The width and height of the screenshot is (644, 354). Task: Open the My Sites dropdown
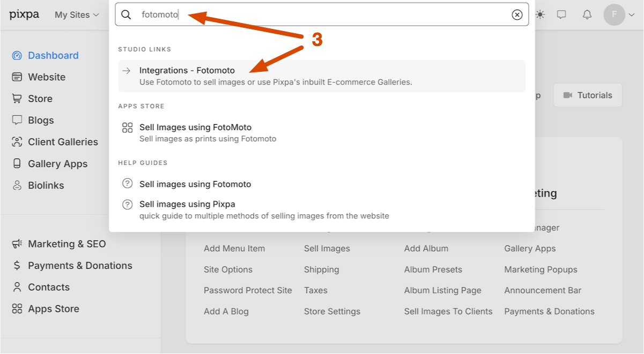[77, 15]
